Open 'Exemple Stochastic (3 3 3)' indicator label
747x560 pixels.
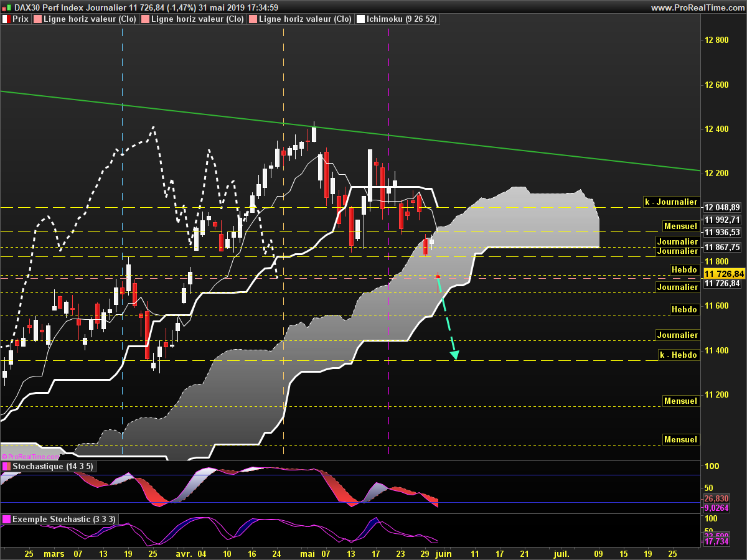click(63, 519)
